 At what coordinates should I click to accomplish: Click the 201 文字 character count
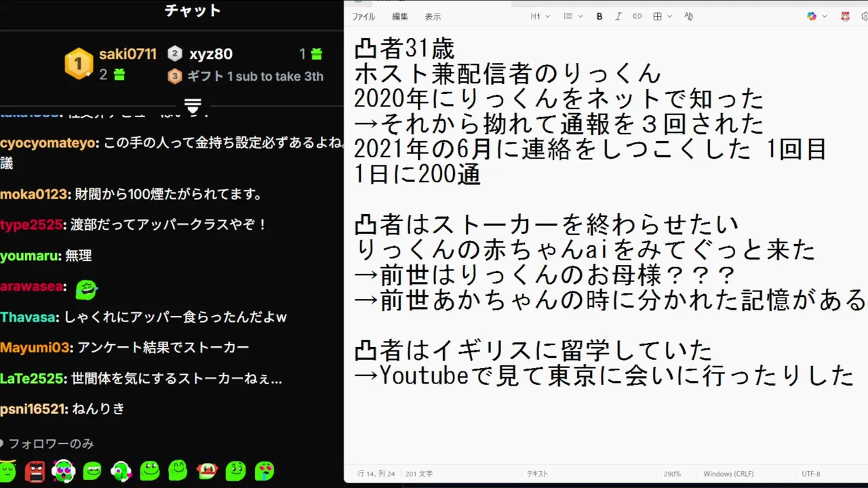click(x=419, y=474)
